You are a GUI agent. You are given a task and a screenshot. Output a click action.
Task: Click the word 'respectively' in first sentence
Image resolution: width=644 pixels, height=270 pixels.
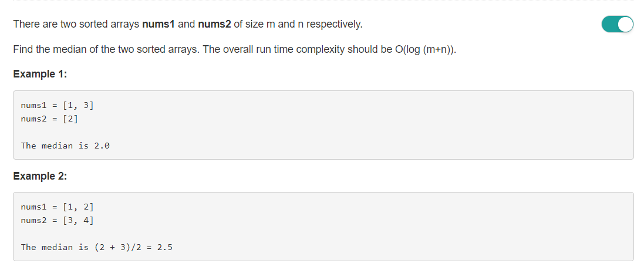pyautogui.click(x=333, y=25)
